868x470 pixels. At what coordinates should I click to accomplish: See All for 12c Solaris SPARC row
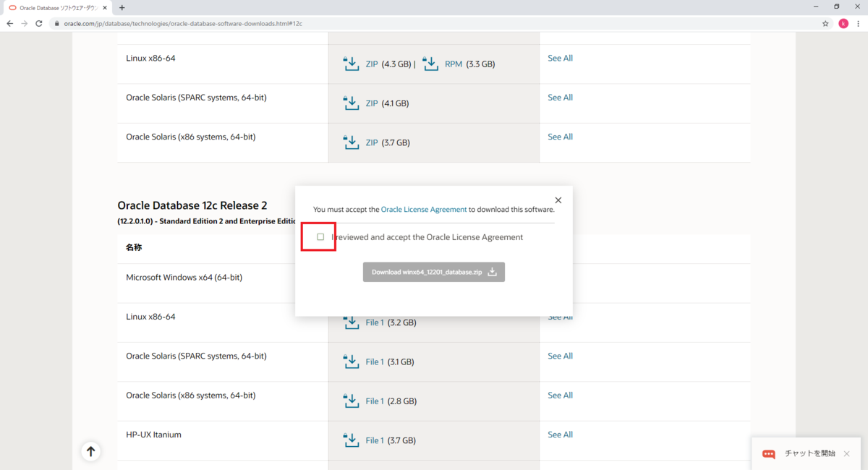click(560, 356)
